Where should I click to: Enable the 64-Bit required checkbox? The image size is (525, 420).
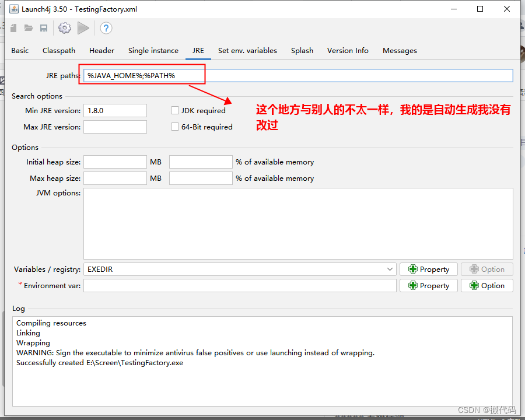[174, 127]
